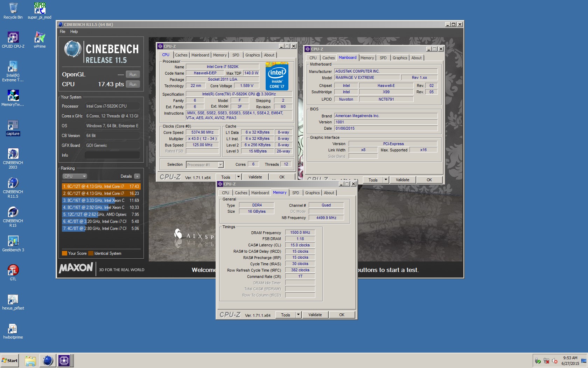Image resolution: width=588 pixels, height=368 pixels.
Task: Click Identical System legend swatch
Action: tap(91, 253)
